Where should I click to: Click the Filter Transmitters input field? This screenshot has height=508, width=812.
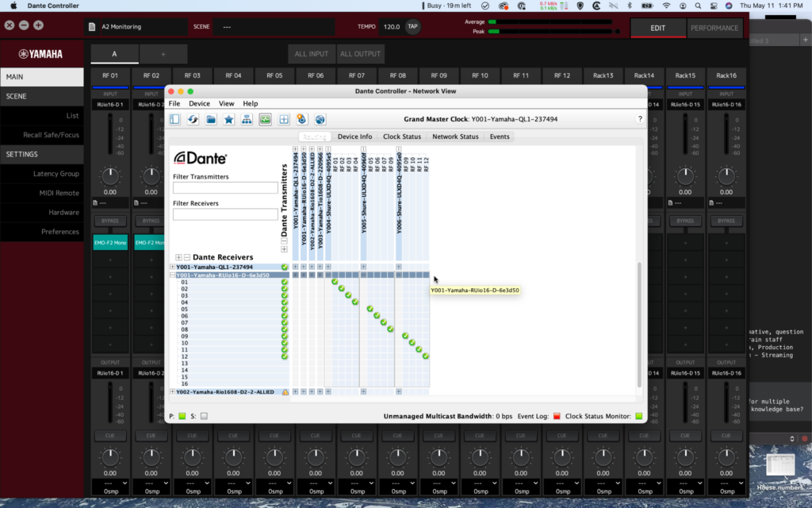225,187
